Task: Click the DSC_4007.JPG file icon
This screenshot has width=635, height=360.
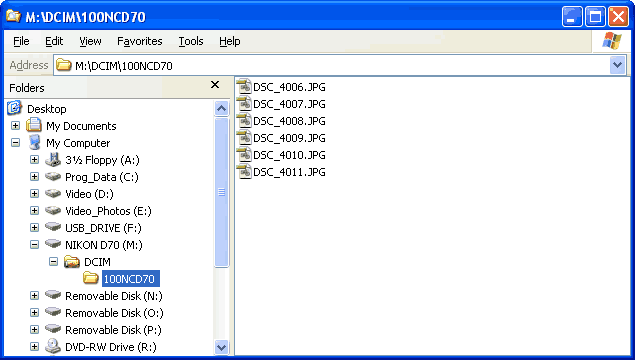Action: tap(244, 104)
